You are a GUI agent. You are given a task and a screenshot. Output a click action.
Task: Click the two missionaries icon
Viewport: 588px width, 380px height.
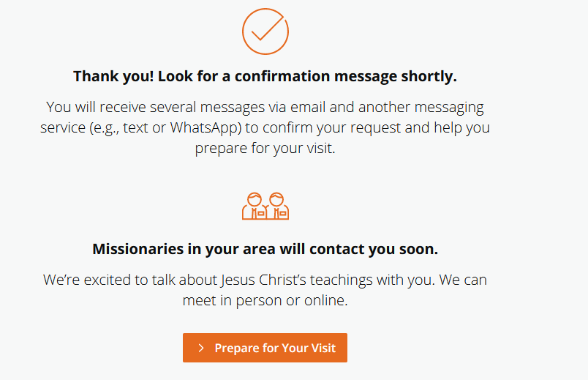[x=265, y=206]
